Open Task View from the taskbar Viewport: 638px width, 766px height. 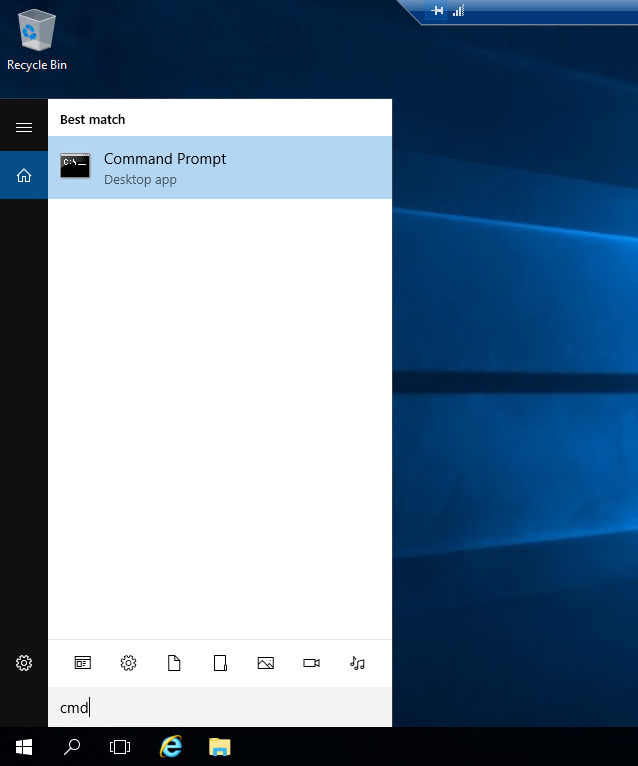point(120,746)
